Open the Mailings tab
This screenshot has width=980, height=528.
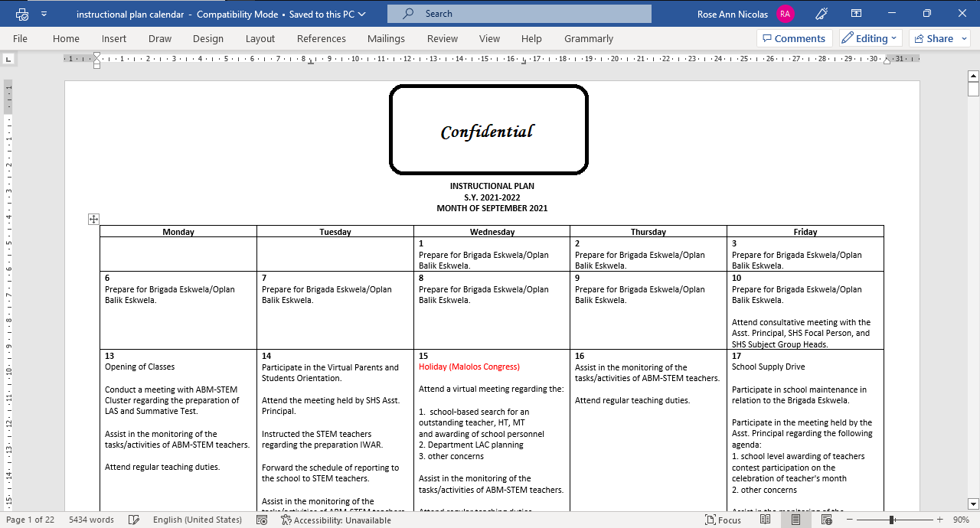pos(386,38)
